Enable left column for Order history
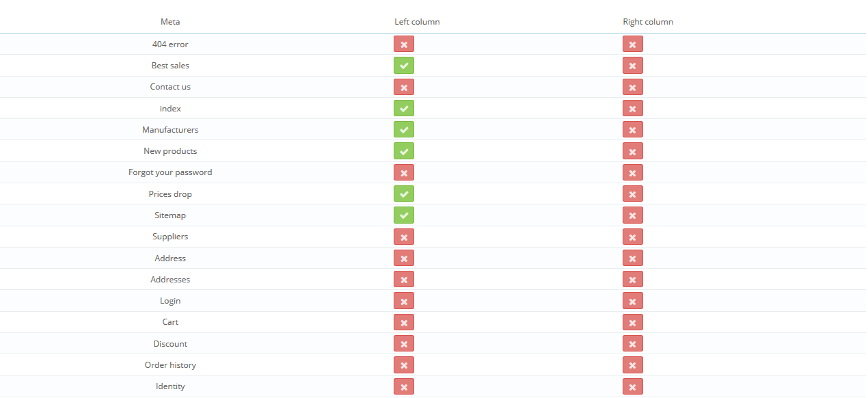This screenshot has width=868, height=398. click(x=404, y=365)
